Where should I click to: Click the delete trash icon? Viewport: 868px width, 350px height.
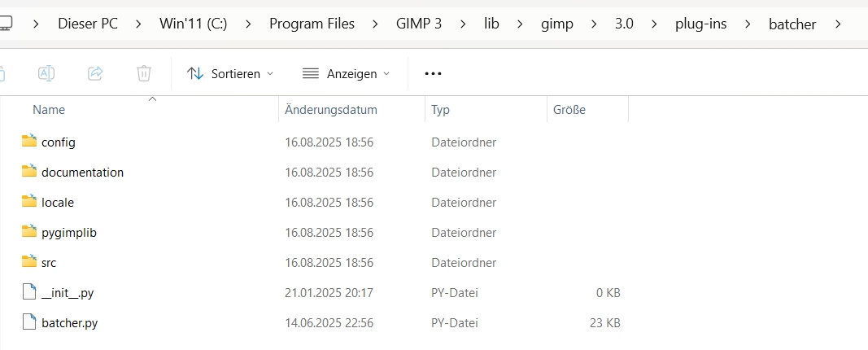tap(144, 73)
